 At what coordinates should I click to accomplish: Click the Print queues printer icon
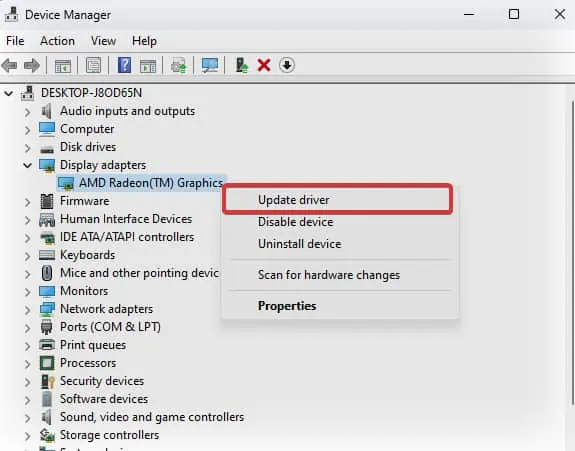[47, 345]
